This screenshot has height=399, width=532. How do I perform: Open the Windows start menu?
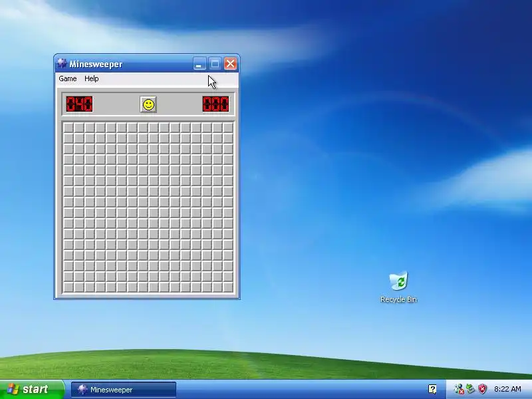point(31,389)
